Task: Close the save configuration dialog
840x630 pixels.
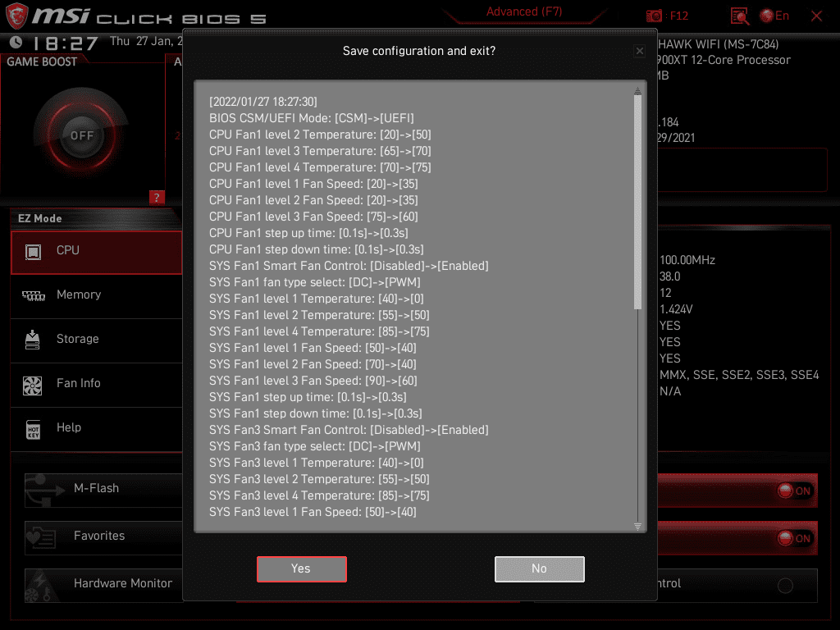Action: coord(640,51)
